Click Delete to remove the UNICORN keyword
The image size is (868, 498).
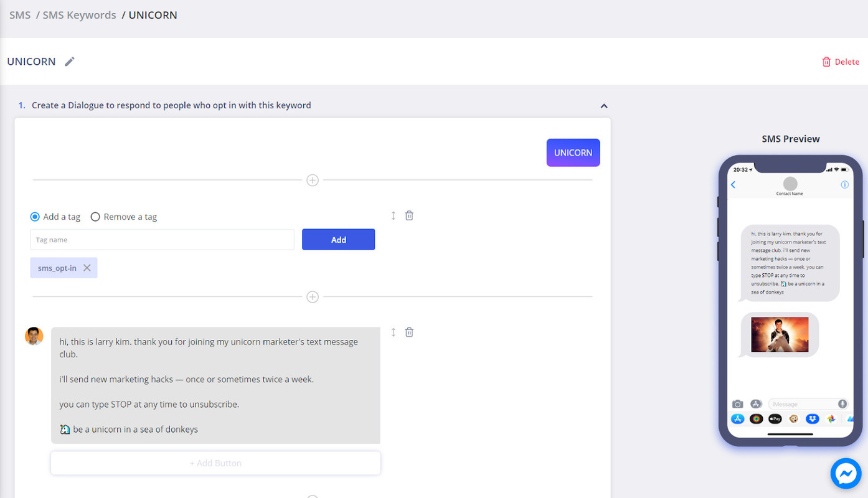(841, 61)
